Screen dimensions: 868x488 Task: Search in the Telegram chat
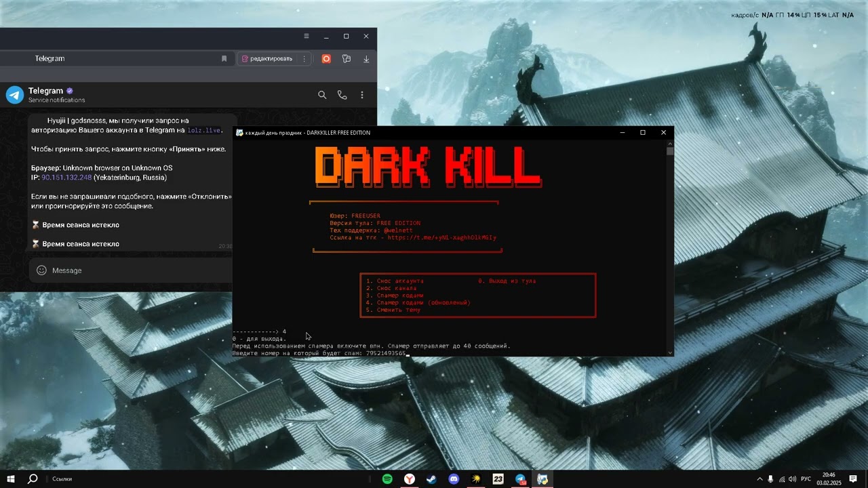point(322,96)
